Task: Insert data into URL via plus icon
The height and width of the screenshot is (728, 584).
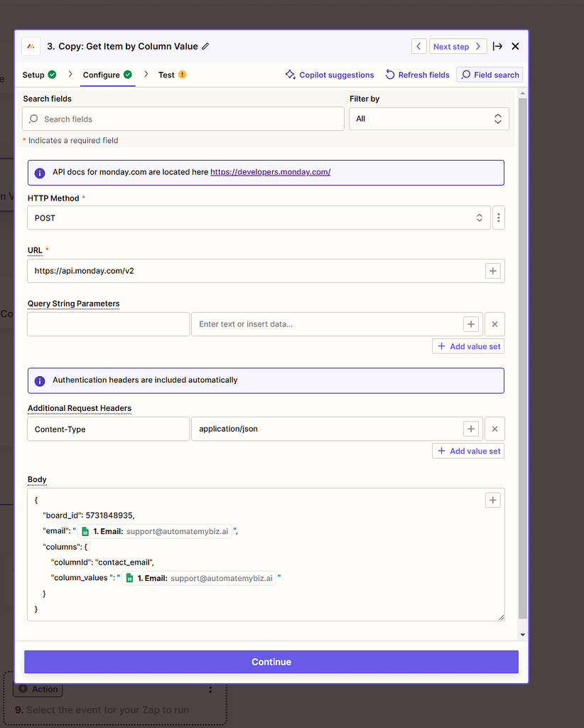Action: coord(492,271)
